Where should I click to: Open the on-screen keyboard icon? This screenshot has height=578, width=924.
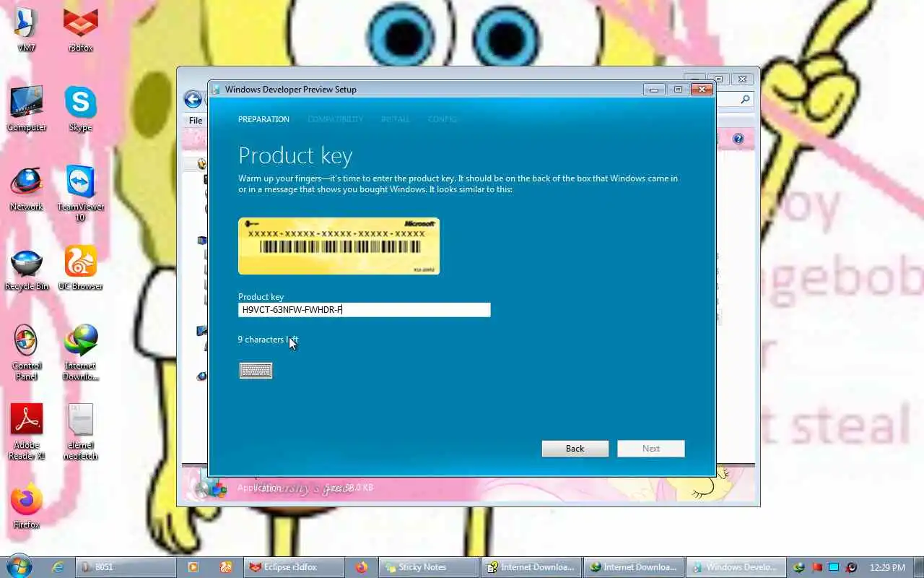pyautogui.click(x=256, y=371)
